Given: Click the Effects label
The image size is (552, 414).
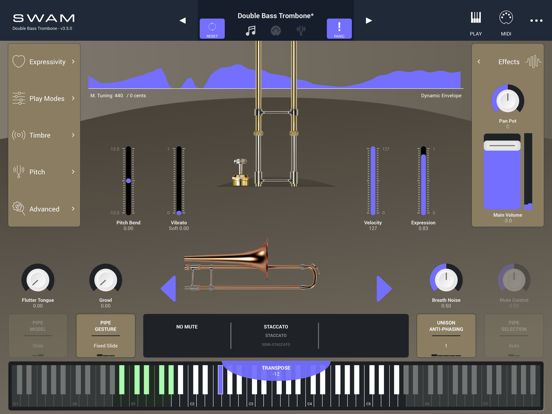Looking at the screenshot, I should tap(509, 62).
